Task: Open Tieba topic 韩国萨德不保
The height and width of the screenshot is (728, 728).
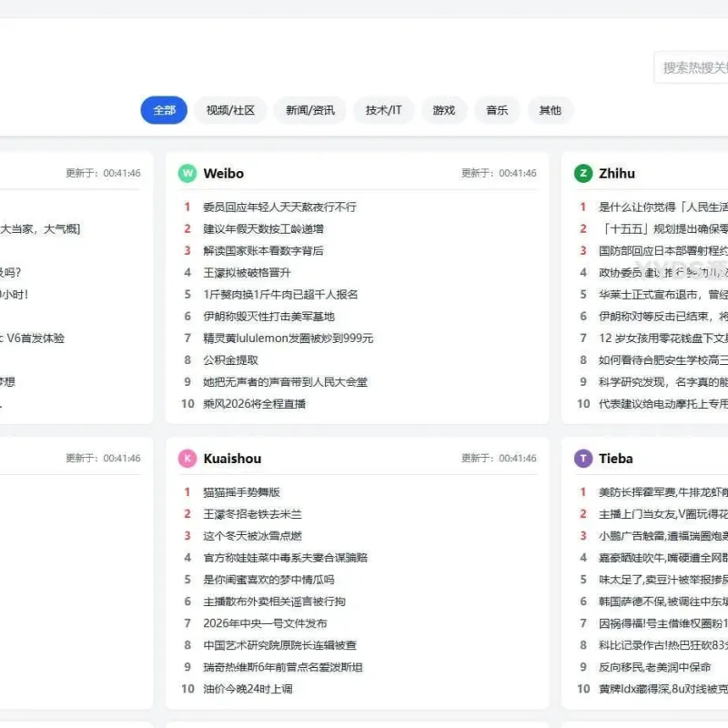Action: pos(663,602)
